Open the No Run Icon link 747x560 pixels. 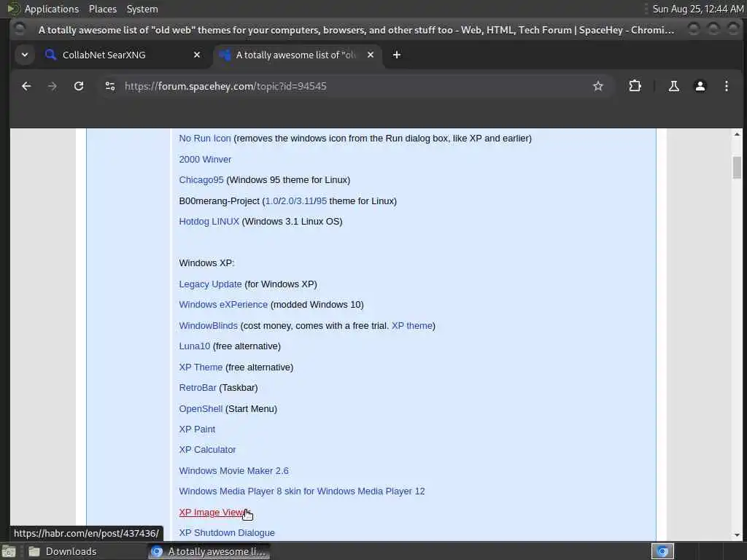point(205,138)
